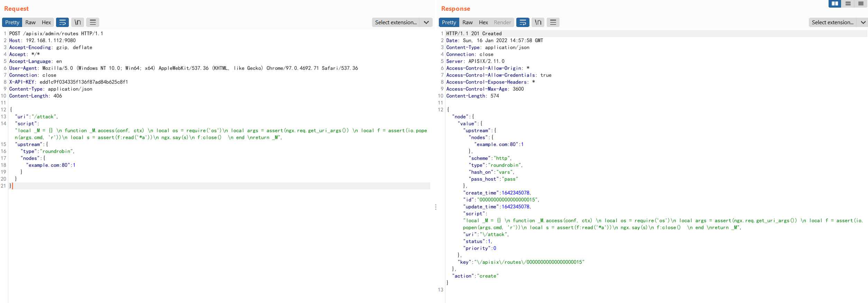Click the "status":1 response line
This screenshot has width=868, height=303.
click(478, 241)
